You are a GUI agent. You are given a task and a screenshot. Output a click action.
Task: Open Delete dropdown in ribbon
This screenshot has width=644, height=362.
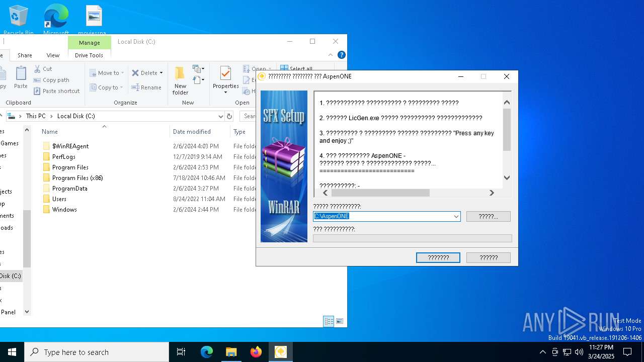(x=147, y=73)
